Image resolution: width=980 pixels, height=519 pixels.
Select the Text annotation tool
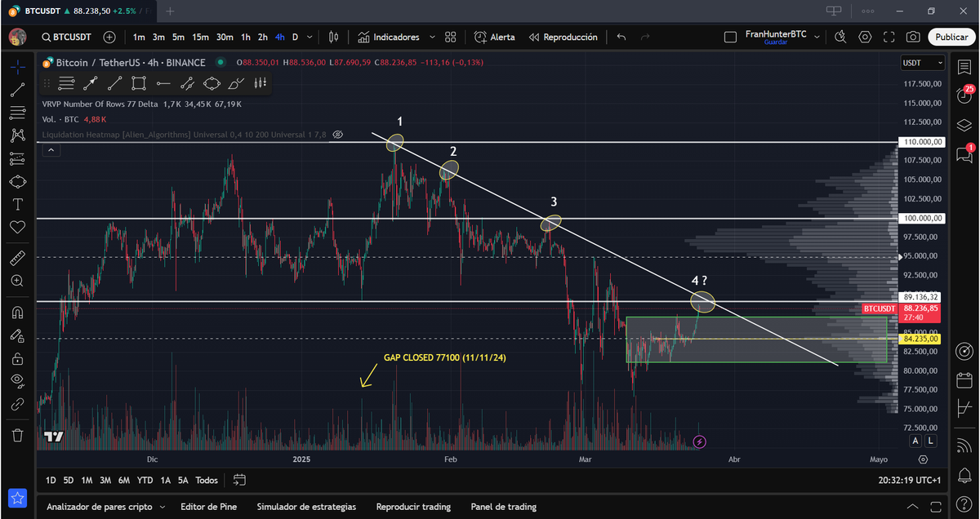tap(17, 203)
